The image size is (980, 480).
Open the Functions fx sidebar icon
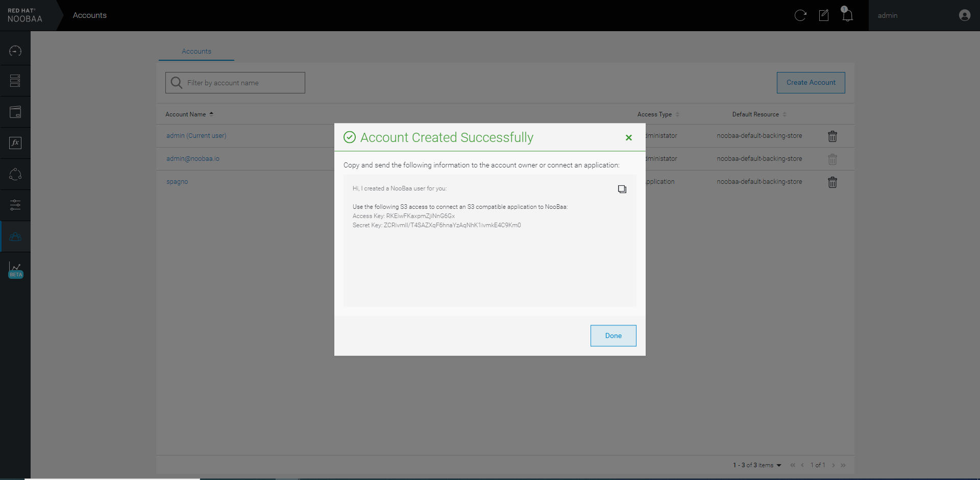pos(15,143)
